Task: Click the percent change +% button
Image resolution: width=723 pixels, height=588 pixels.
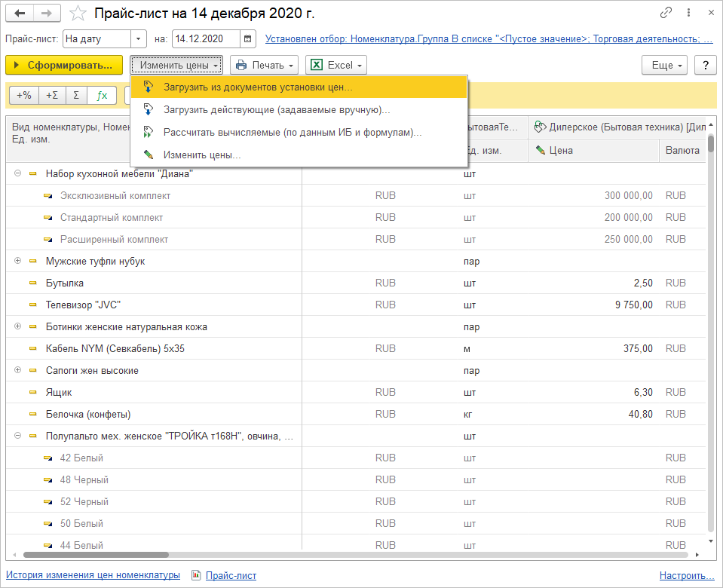Action: (x=24, y=95)
